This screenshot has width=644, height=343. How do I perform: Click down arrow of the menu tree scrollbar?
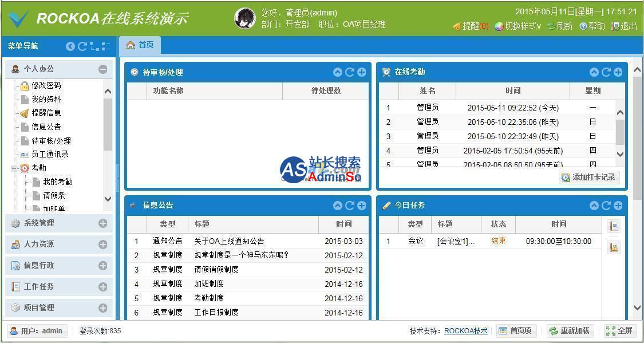pyautogui.click(x=108, y=199)
